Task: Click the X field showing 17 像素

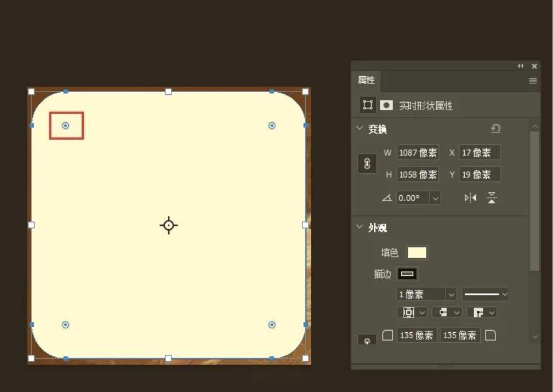Action: tap(480, 153)
